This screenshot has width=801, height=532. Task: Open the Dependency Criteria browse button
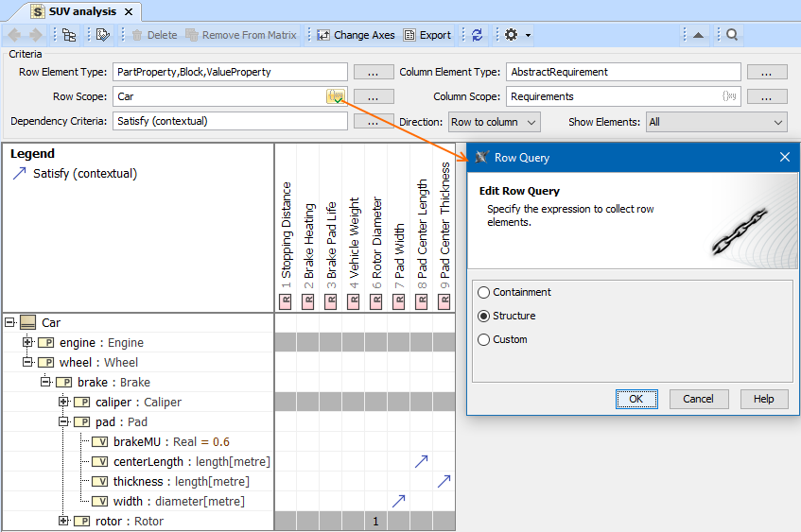[x=374, y=121]
